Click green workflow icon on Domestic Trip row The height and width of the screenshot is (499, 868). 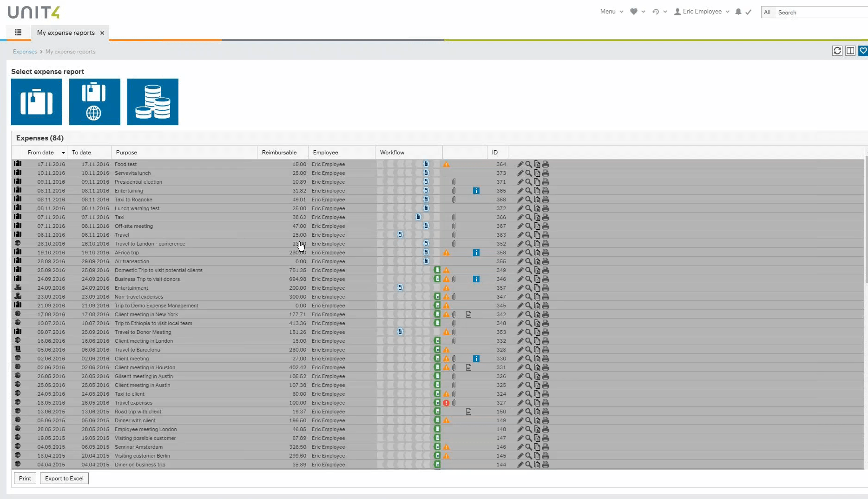[437, 270]
